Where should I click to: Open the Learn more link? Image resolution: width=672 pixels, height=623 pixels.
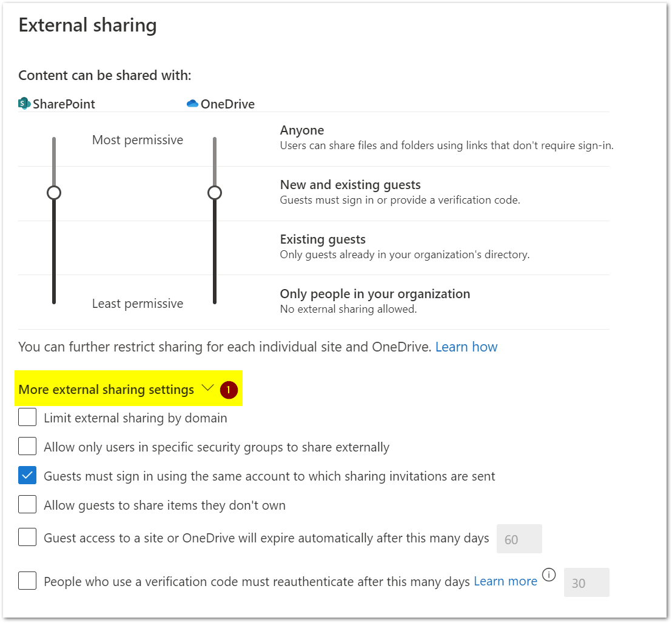tap(505, 581)
